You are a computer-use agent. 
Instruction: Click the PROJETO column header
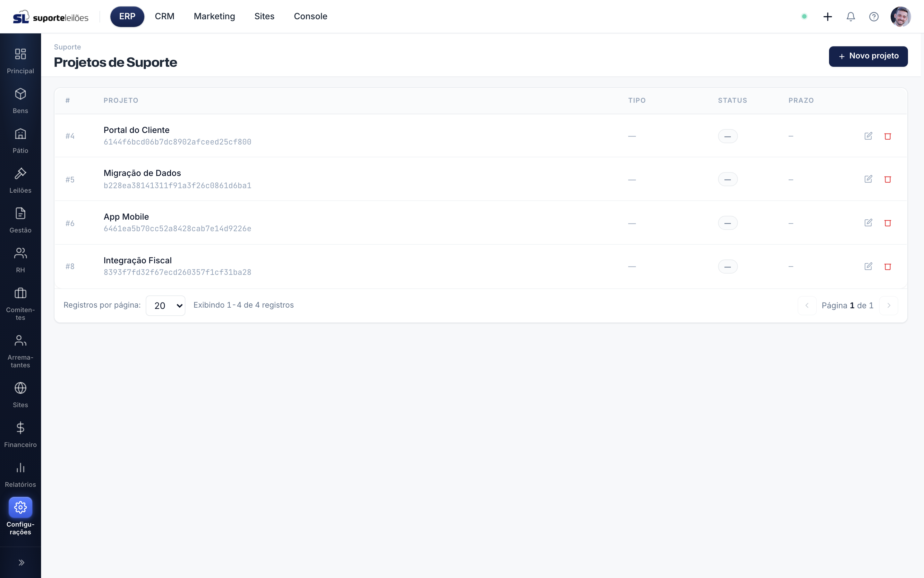[x=121, y=101]
